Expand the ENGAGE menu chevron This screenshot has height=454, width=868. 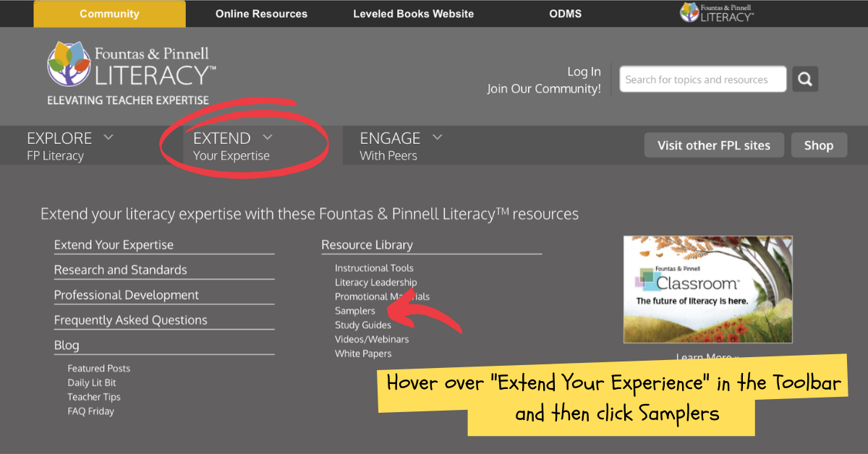click(437, 136)
